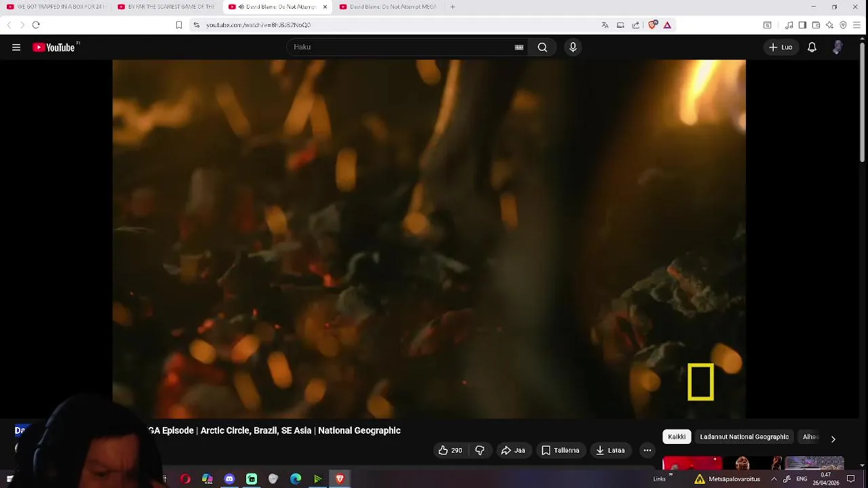Start voice search with the microphone

(573, 47)
